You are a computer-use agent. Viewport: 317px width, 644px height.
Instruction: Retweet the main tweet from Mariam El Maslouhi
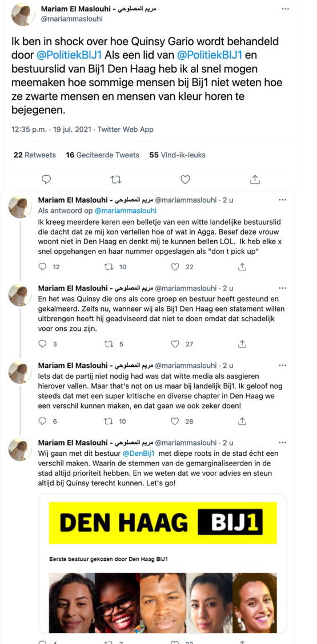[x=116, y=179]
